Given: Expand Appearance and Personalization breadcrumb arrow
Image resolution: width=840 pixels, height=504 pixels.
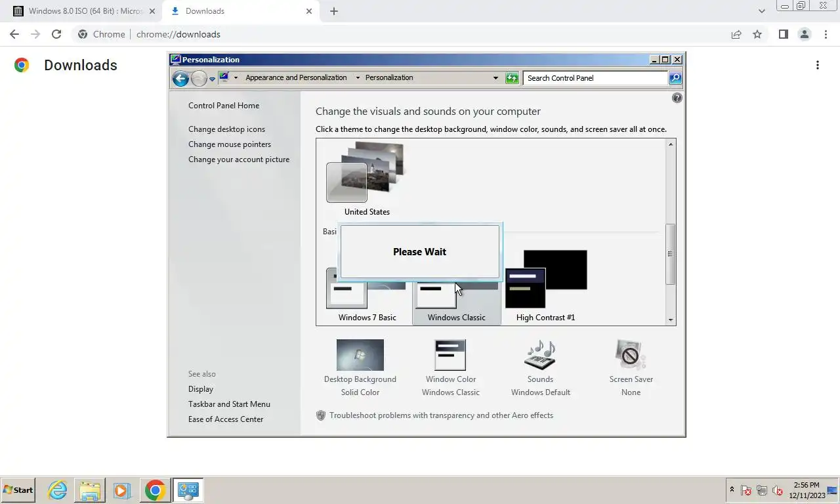Looking at the screenshot, I should click(x=358, y=77).
